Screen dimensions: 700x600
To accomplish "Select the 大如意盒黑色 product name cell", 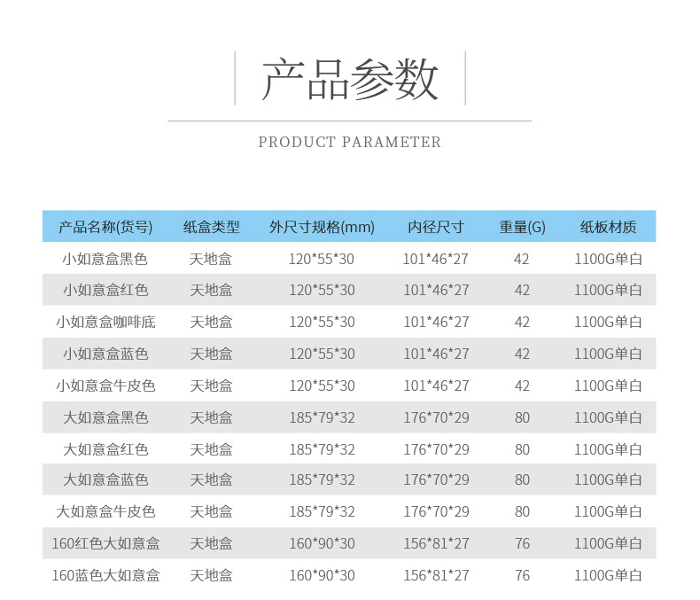I will point(105,417).
